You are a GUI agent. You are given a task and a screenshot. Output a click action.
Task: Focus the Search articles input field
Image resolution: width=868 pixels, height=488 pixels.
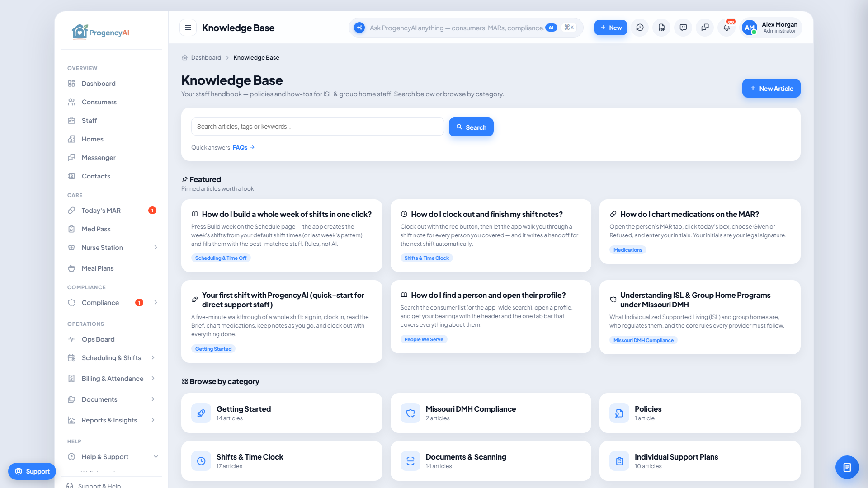317,127
